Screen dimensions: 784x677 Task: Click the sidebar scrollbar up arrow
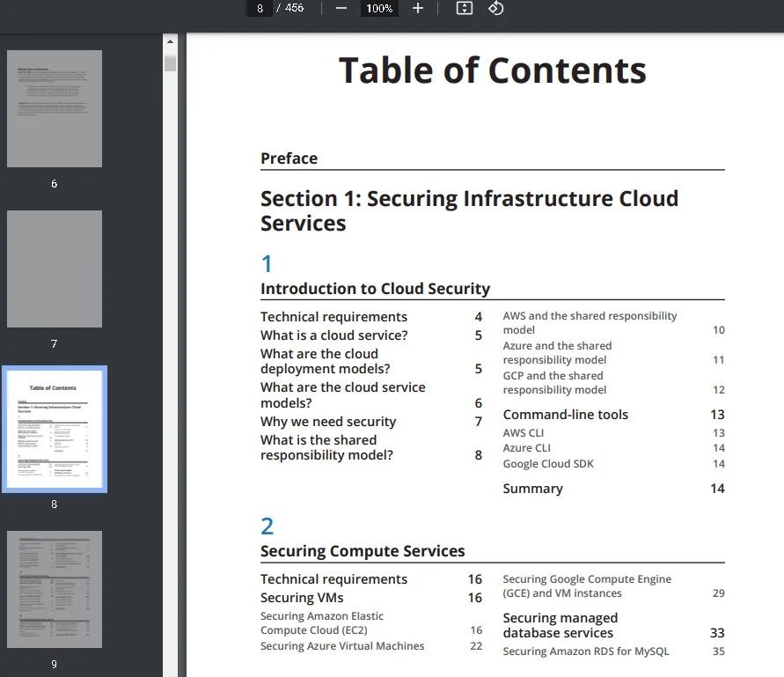coord(171,41)
